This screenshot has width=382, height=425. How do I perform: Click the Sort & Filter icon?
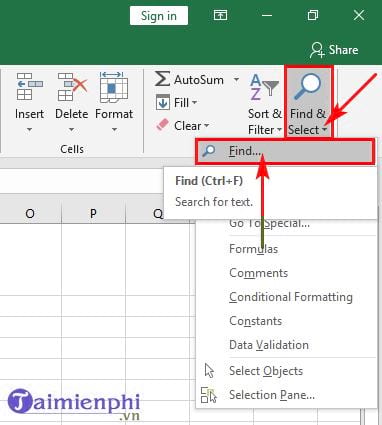point(264,87)
